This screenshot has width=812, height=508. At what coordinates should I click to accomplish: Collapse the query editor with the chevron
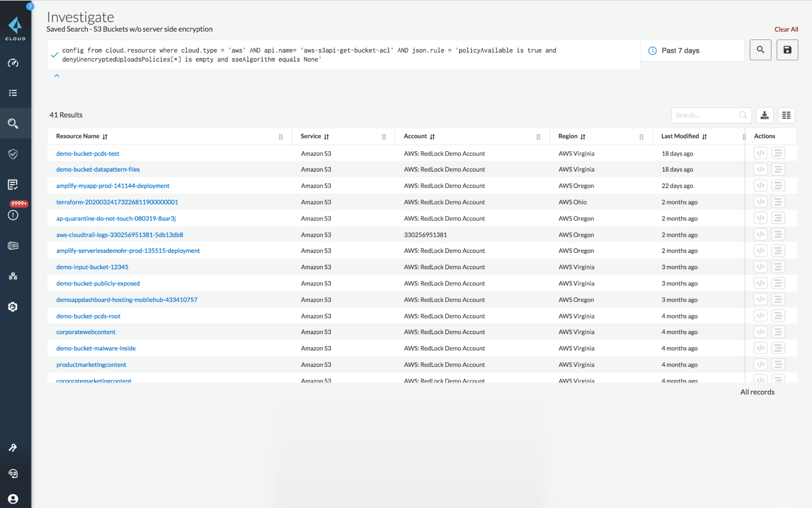coord(57,75)
